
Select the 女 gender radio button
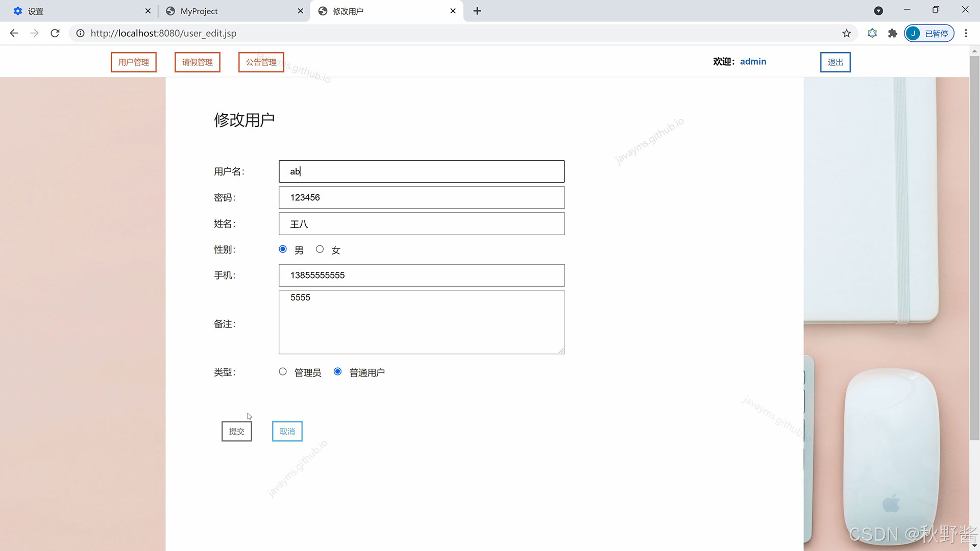(320, 249)
